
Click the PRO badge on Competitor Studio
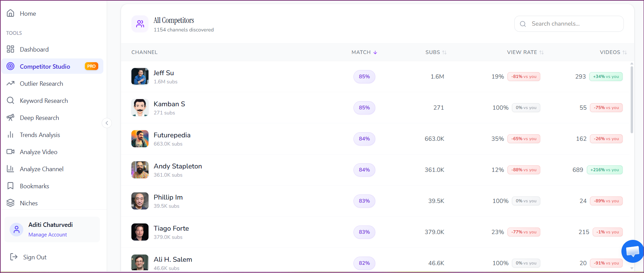pos(91,66)
